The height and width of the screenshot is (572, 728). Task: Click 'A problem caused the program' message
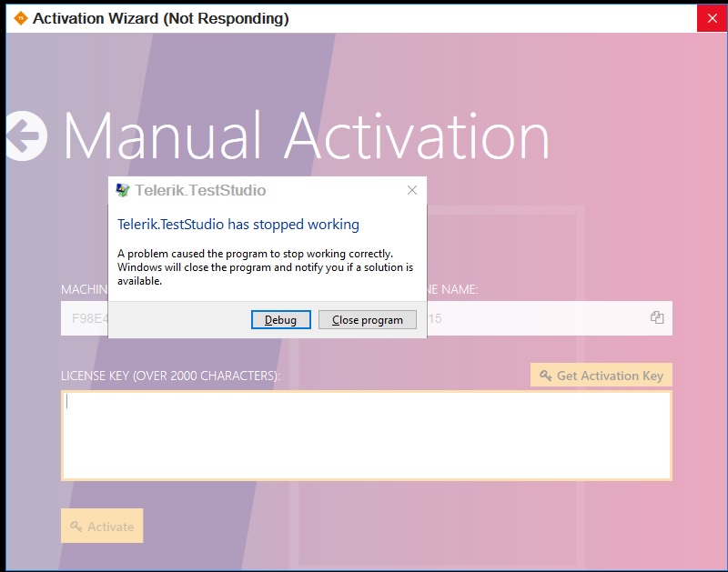(x=265, y=267)
